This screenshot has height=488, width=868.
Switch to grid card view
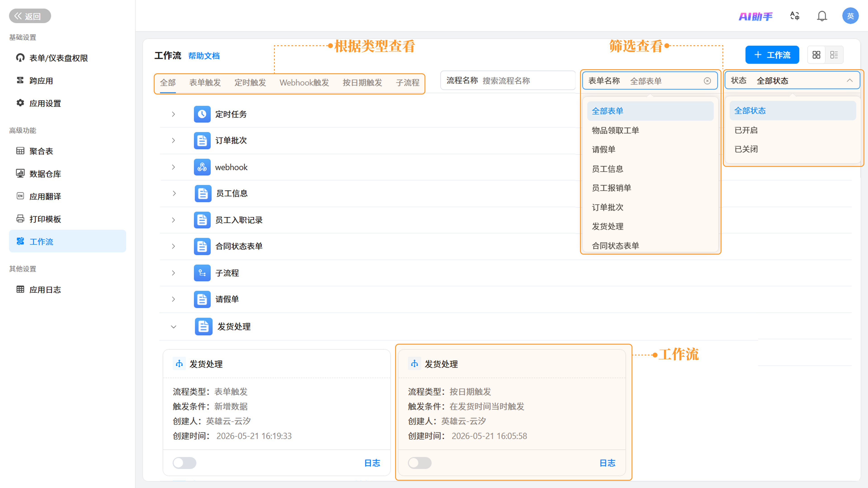coord(816,54)
